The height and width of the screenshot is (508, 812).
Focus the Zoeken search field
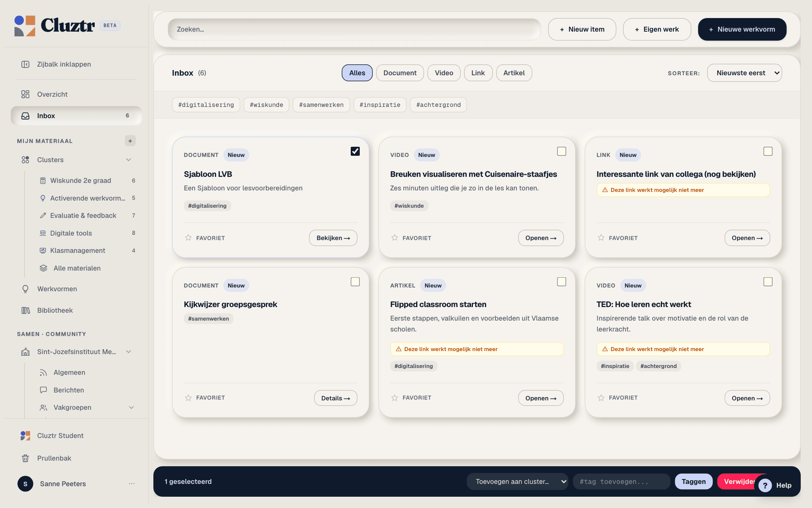354,29
